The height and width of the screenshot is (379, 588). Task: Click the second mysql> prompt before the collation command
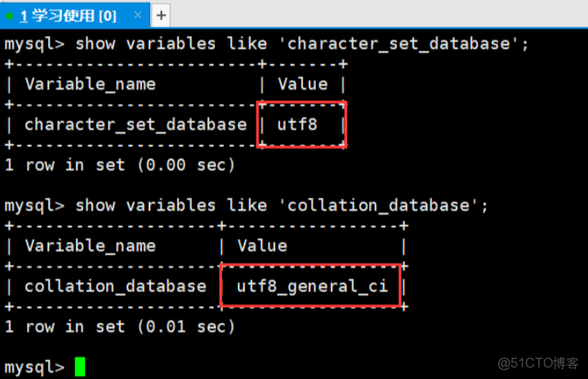(x=34, y=205)
